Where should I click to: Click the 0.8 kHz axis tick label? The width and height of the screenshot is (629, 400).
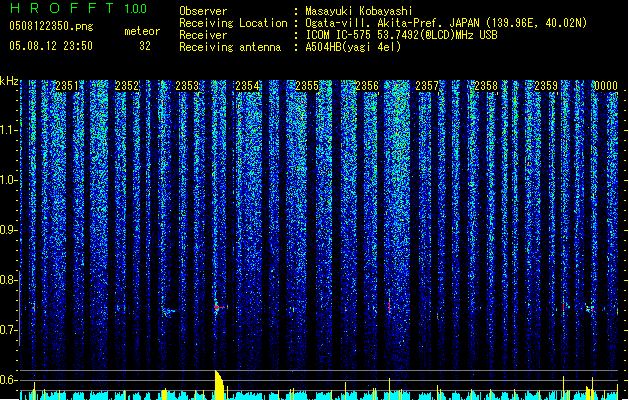[8, 280]
